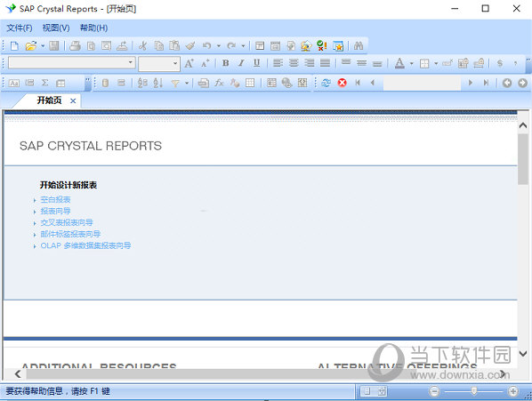Expand the Open file dropdown arrow

[x=43, y=45]
